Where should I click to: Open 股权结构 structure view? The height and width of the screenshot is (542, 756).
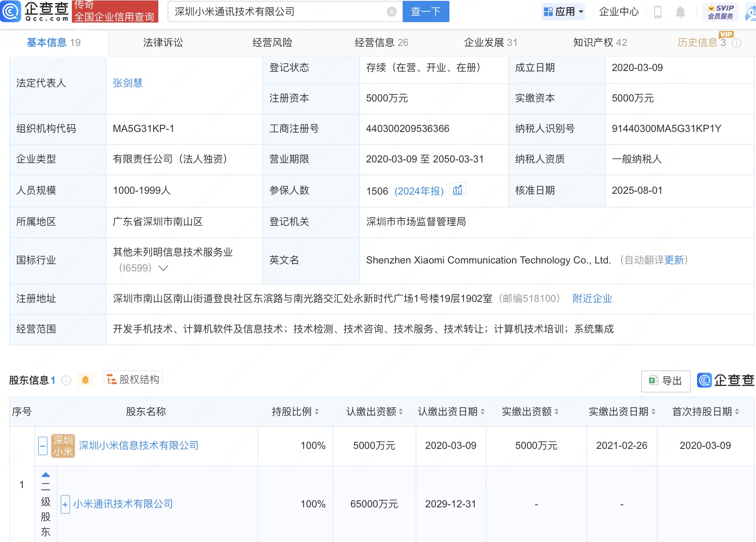tap(133, 379)
